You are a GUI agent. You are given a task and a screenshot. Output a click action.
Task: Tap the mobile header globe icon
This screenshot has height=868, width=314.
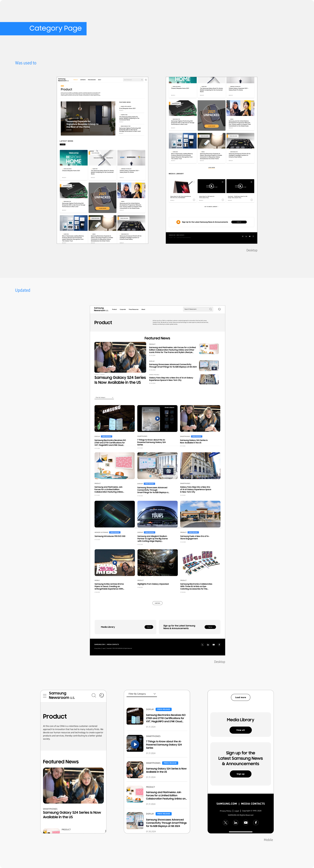(101, 695)
